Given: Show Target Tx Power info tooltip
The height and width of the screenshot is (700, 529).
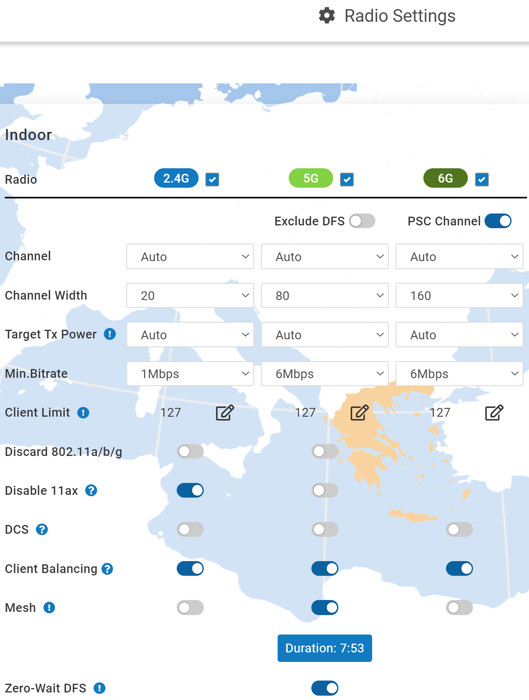Looking at the screenshot, I should coord(110,334).
